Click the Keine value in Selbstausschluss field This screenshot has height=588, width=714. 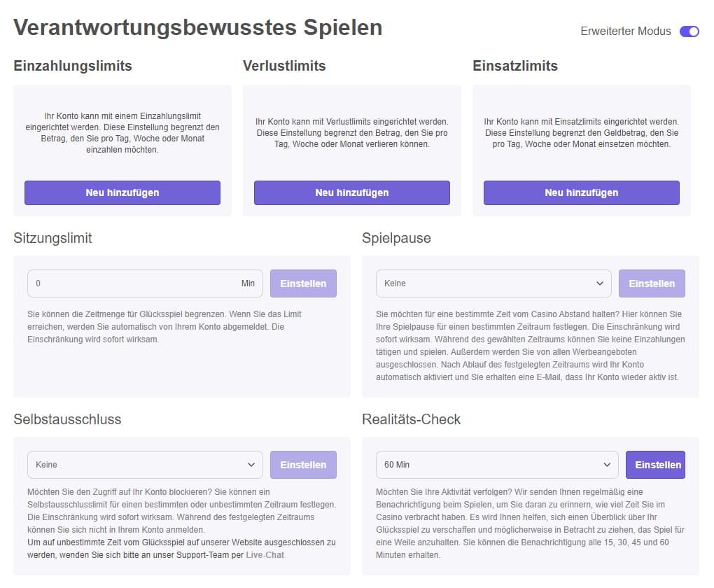coord(46,464)
